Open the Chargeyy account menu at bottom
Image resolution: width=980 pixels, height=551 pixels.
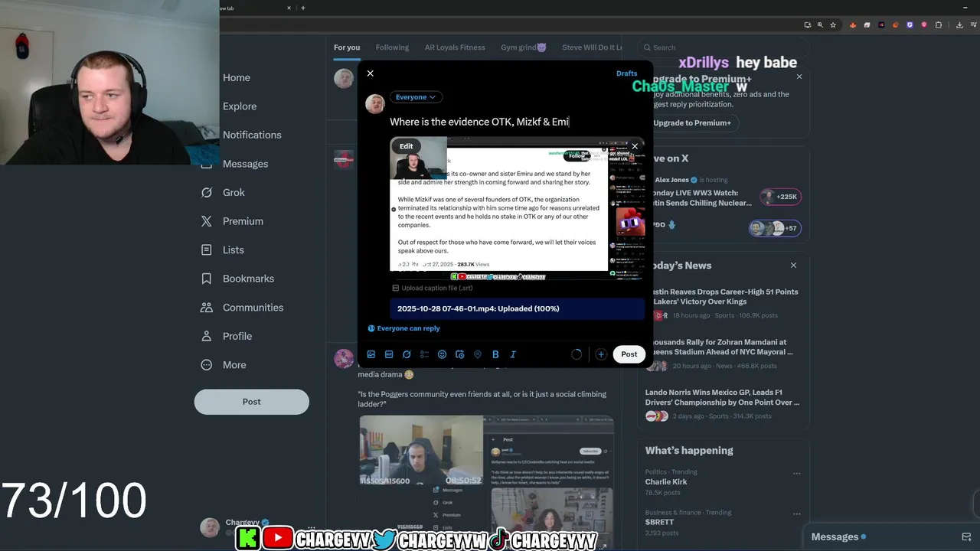click(257, 527)
